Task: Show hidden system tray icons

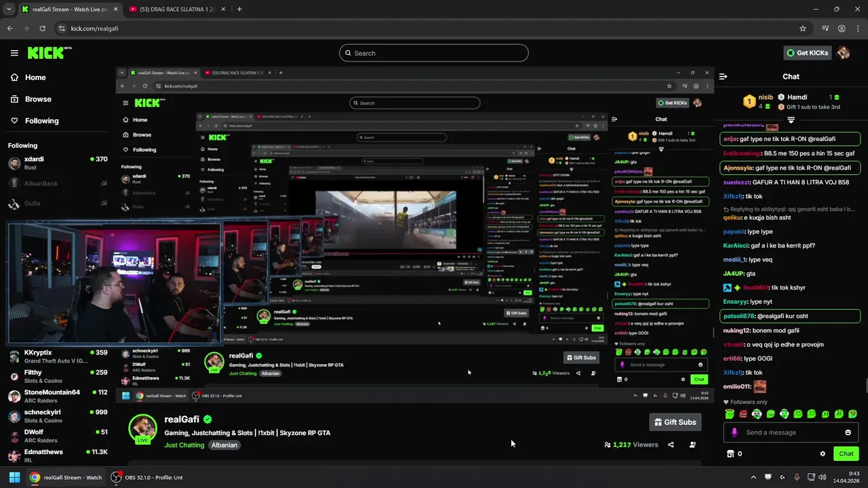Action: (x=753, y=477)
